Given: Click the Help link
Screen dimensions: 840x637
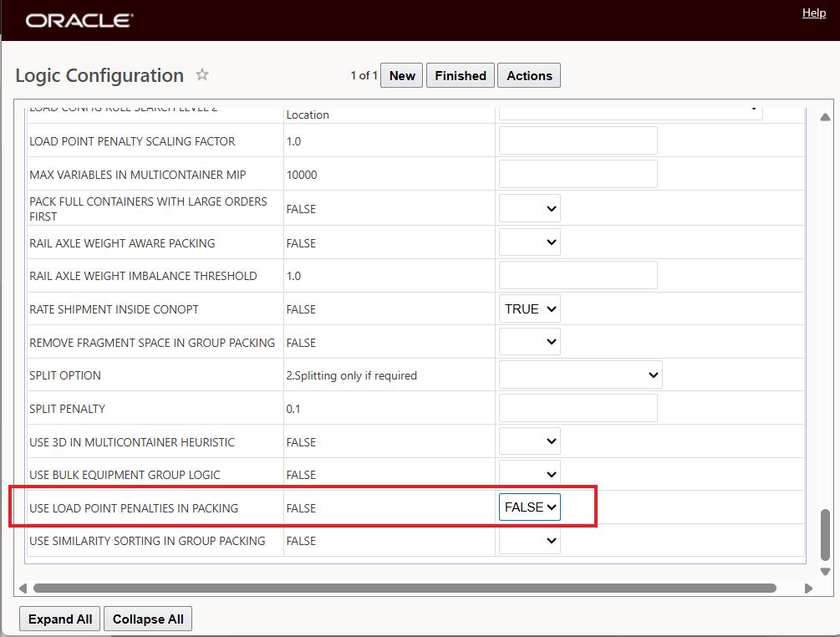Looking at the screenshot, I should point(813,13).
